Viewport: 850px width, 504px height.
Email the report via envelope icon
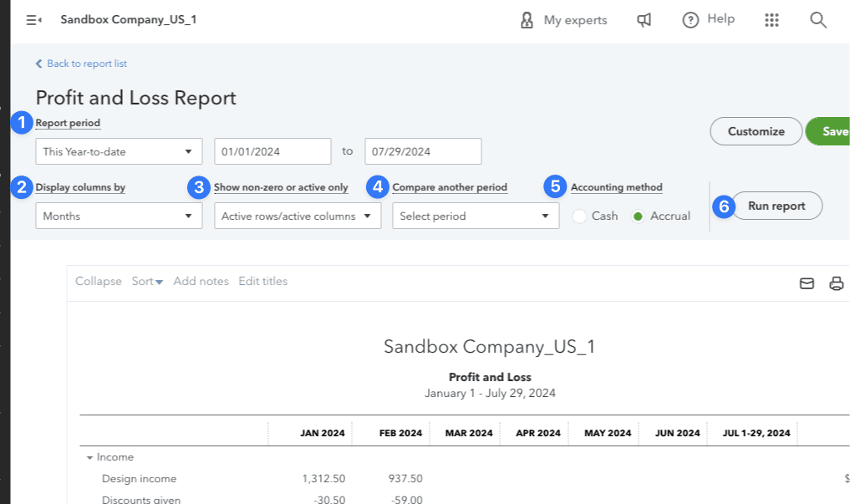coord(807,283)
